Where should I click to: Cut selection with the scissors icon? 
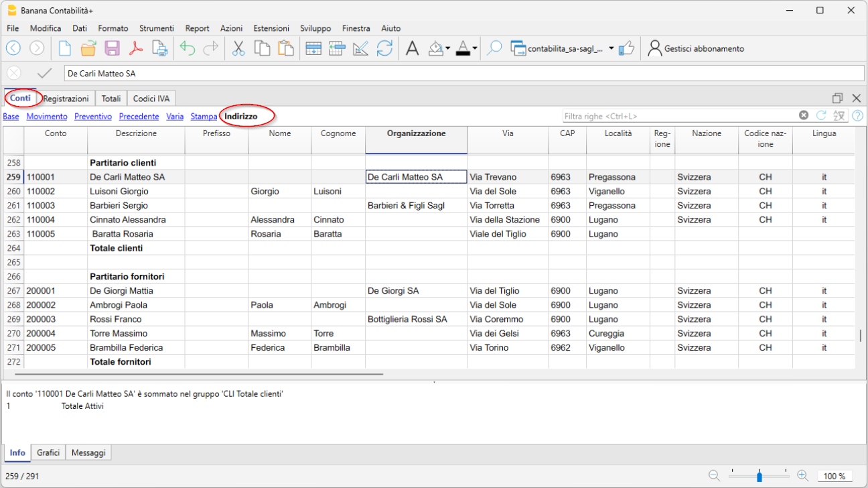238,48
